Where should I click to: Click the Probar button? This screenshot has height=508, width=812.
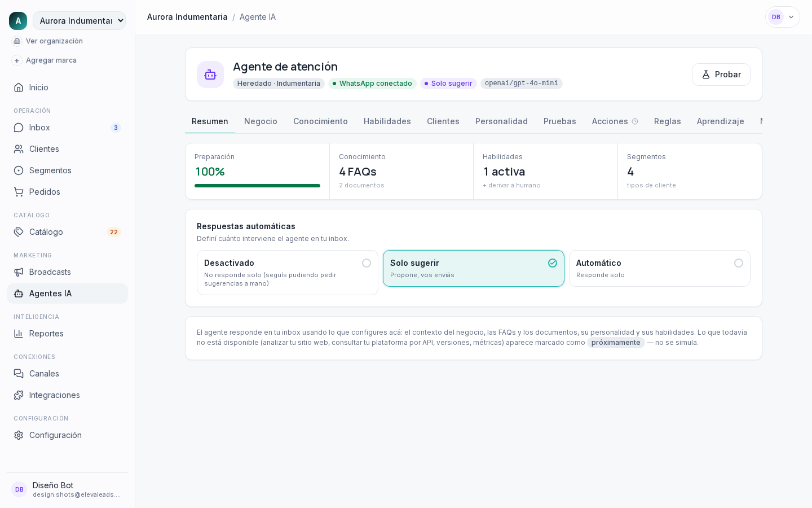721,75
